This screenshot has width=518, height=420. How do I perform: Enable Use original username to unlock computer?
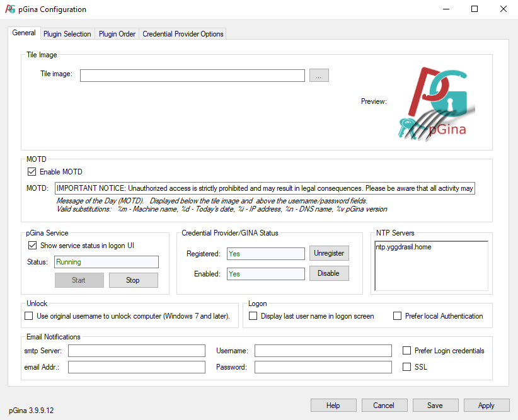click(x=29, y=316)
